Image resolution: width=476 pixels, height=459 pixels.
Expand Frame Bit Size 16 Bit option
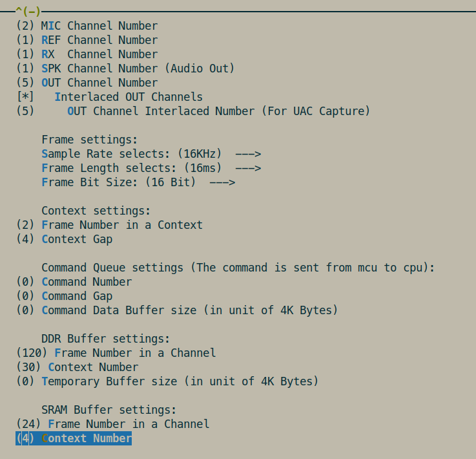[x=138, y=182]
